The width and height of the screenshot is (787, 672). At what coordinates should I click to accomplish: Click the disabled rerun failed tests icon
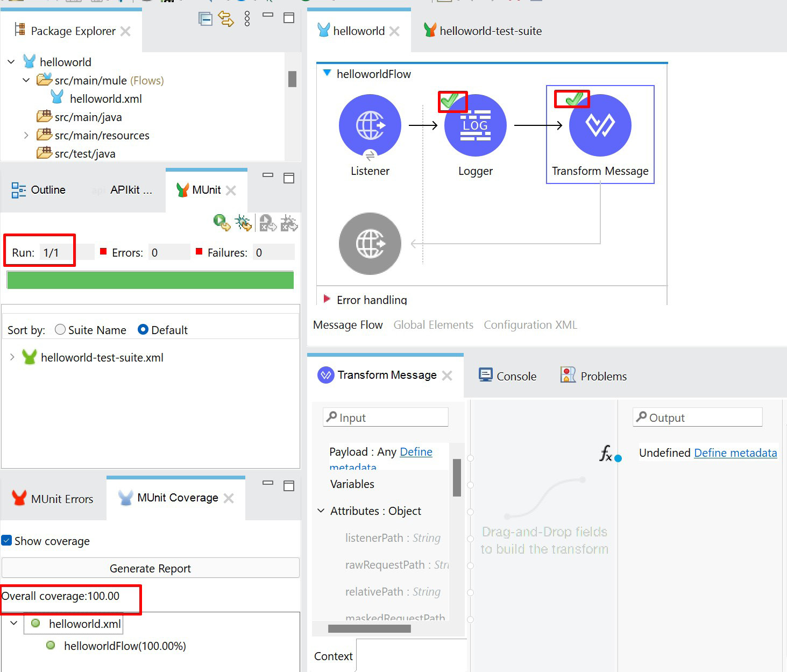click(x=267, y=222)
